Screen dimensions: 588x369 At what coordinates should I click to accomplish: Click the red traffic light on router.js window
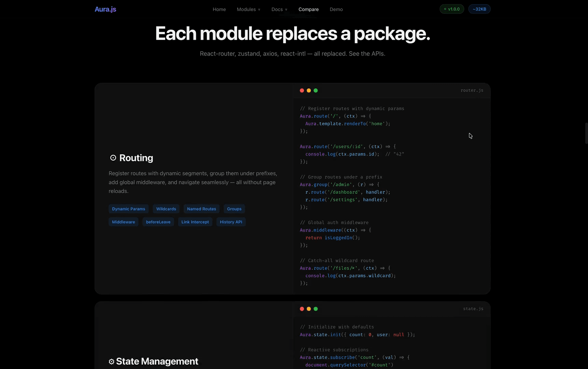[x=302, y=90]
